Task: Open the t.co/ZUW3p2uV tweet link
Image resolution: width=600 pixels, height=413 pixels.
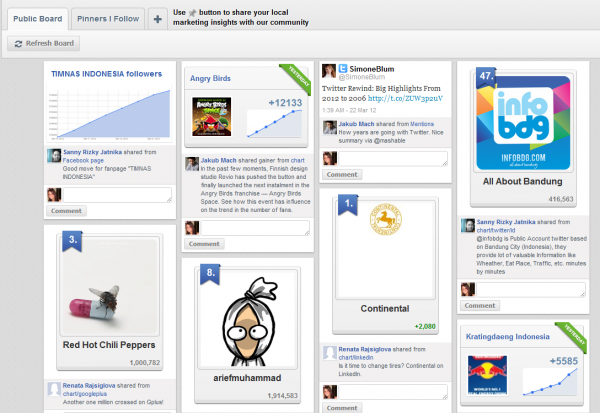Action: click(405, 98)
